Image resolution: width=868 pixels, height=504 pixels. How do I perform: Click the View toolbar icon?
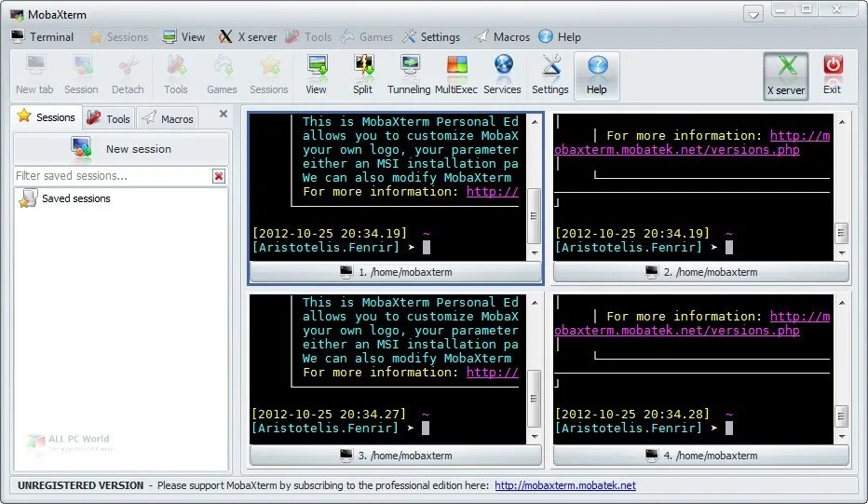317,75
